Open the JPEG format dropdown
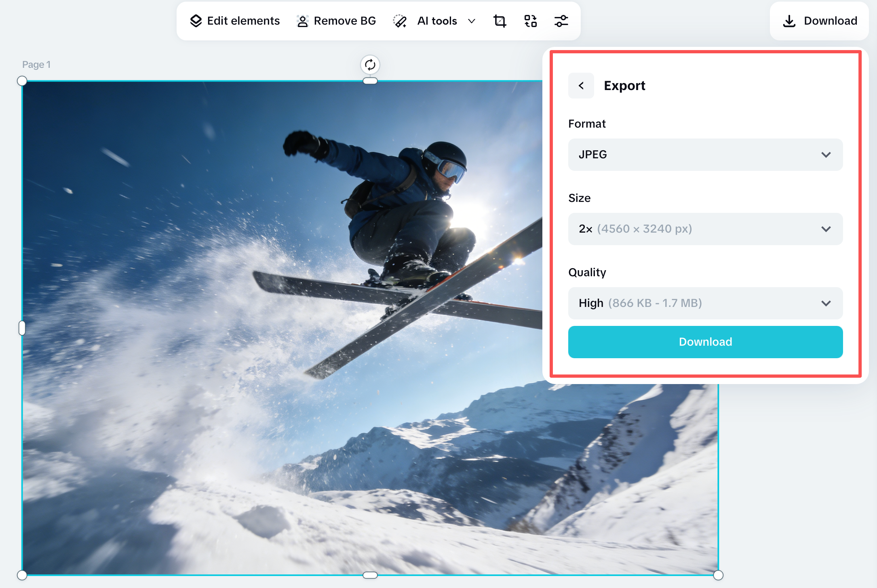The height and width of the screenshot is (588, 877). [705, 155]
